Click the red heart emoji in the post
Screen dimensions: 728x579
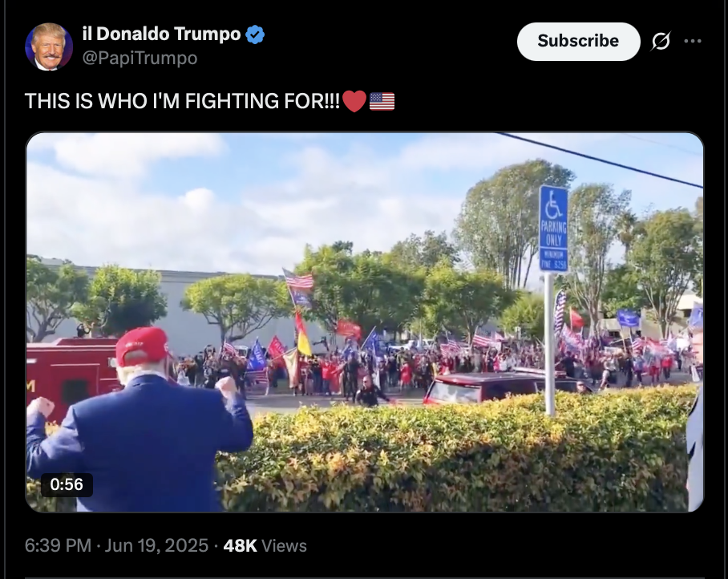click(354, 101)
